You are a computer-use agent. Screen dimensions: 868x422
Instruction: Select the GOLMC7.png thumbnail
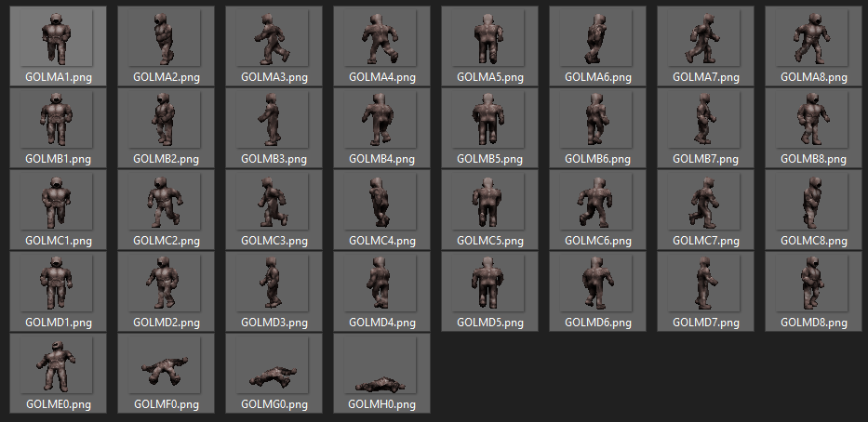coord(704,202)
